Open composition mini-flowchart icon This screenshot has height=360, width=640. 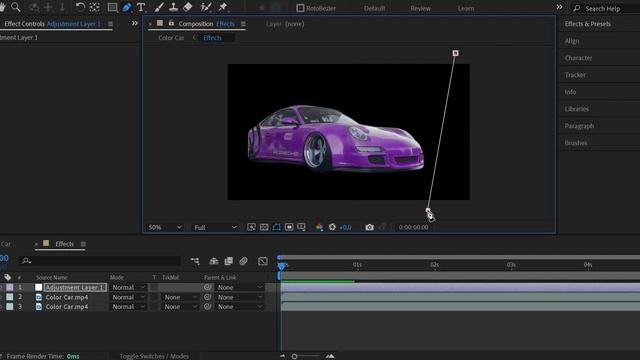tap(195, 261)
